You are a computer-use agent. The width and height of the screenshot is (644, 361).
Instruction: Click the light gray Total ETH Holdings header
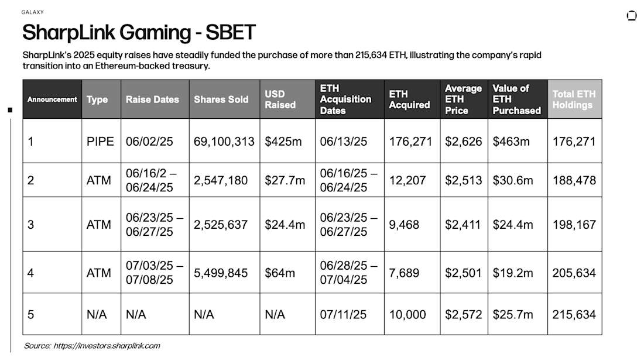click(574, 99)
